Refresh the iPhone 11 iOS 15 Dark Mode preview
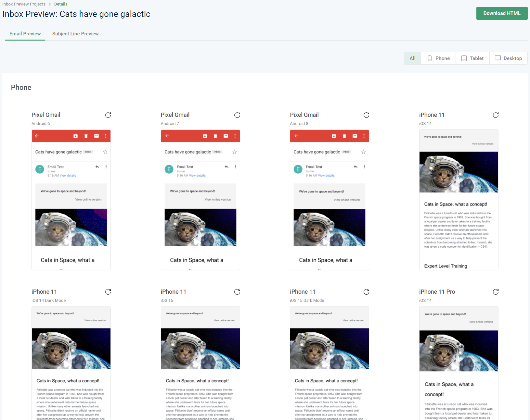 click(367, 292)
